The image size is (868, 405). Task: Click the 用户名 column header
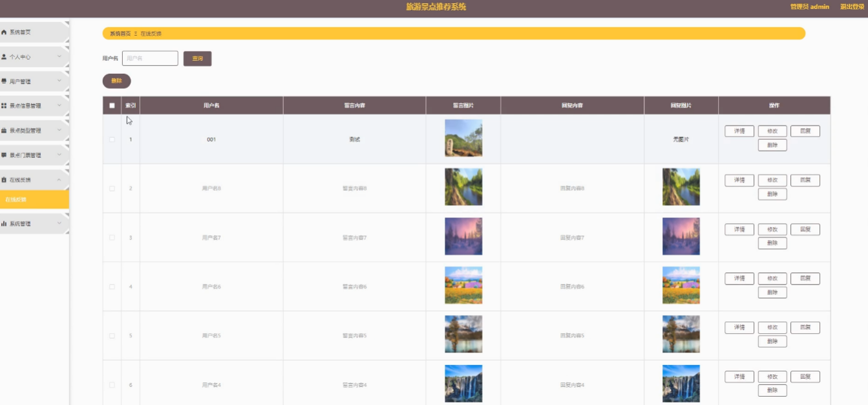(211, 105)
